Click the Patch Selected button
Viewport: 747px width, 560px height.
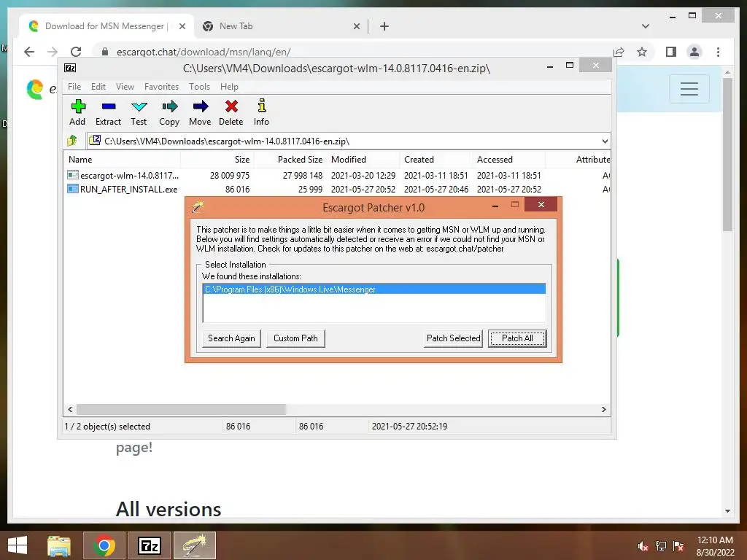[454, 338]
